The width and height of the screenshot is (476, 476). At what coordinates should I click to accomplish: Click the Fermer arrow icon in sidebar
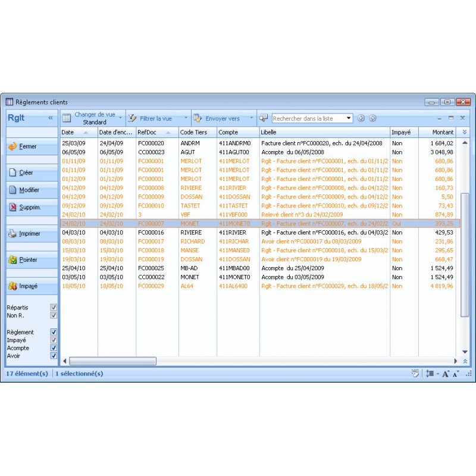point(12,146)
